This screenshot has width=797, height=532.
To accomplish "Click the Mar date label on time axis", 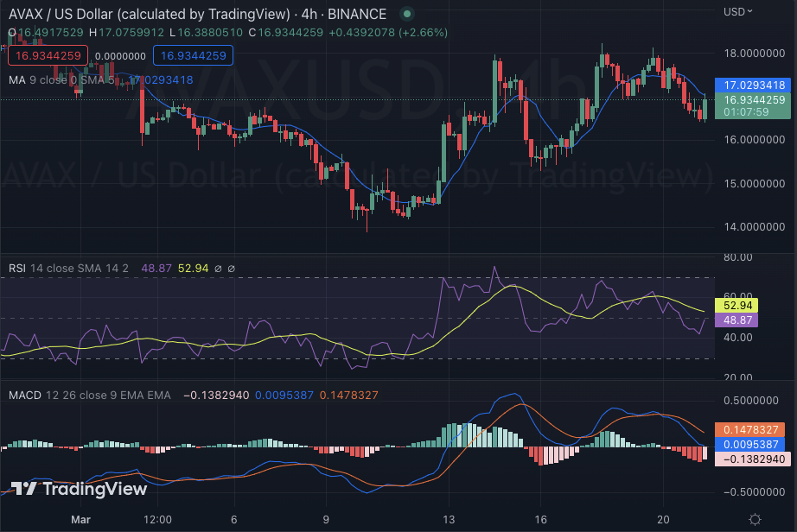I will tap(80, 519).
